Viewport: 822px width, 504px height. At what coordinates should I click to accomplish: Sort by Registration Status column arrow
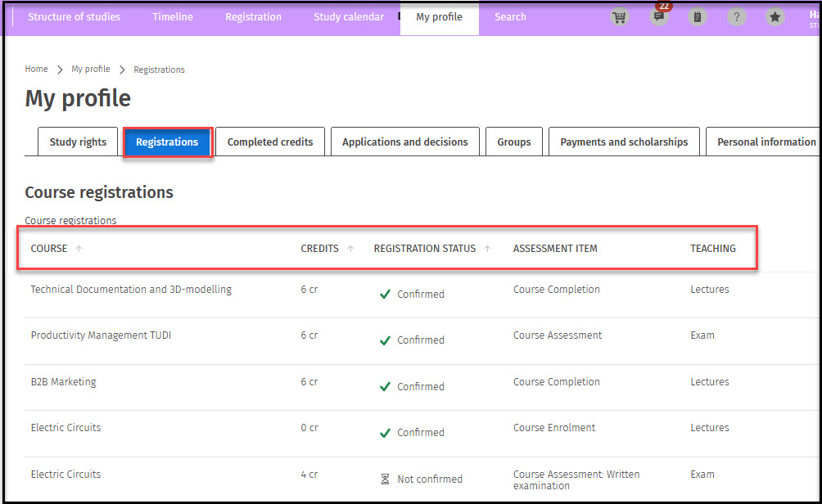(487, 249)
